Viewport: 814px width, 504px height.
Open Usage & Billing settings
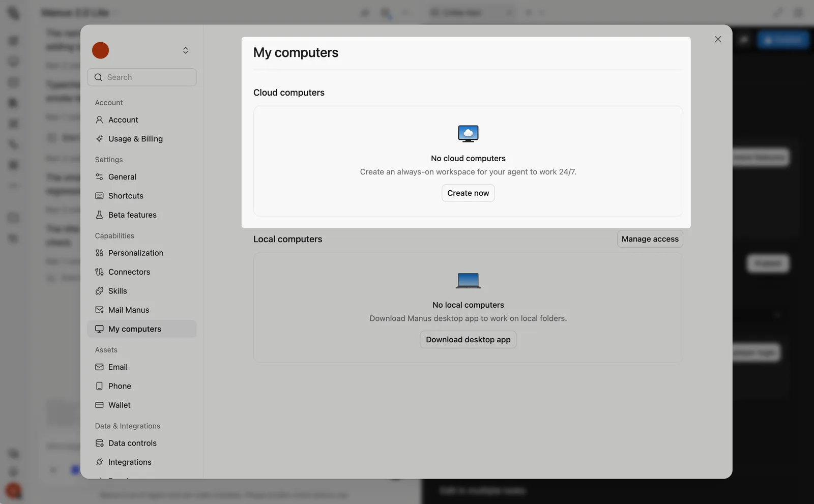point(141,139)
